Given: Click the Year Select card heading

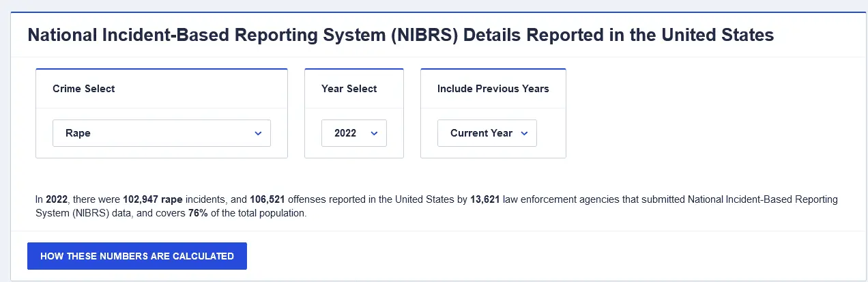Looking at the screenshot, I should [349, 89].
